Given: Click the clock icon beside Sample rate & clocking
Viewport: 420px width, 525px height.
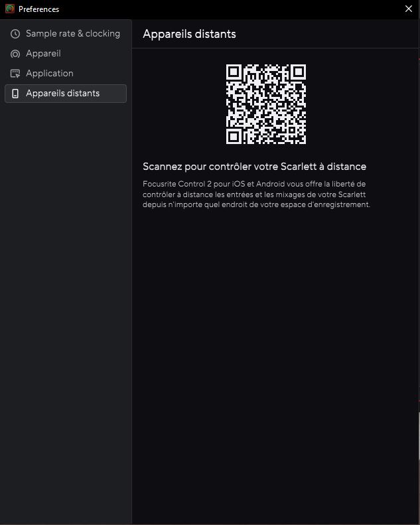Looking at the screenshot, I should click(15, 34).
